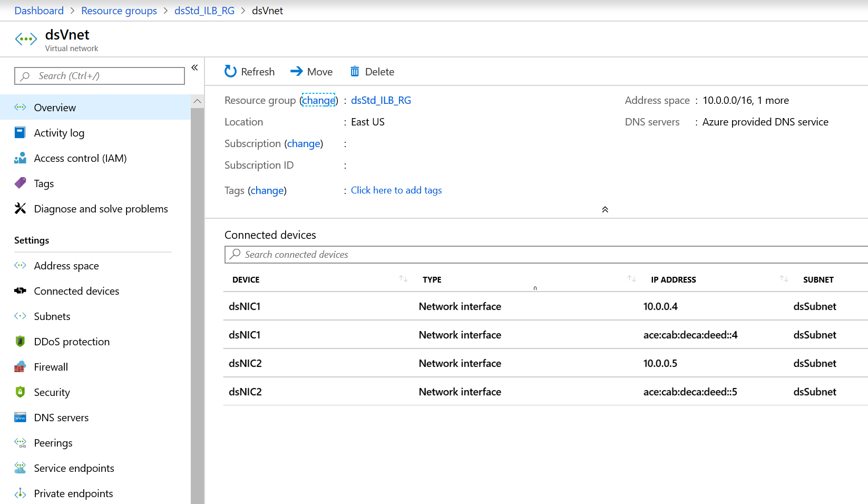Collapse the essentials section with the chevron
The height and width of the screenshot is (504, 868).
pos(604,209)
